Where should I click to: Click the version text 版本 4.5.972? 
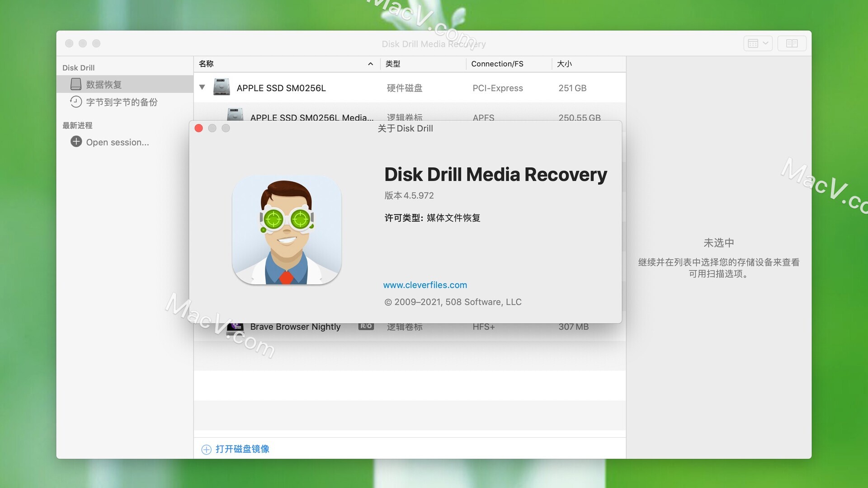pyautogui.click(x=409, y=196)
